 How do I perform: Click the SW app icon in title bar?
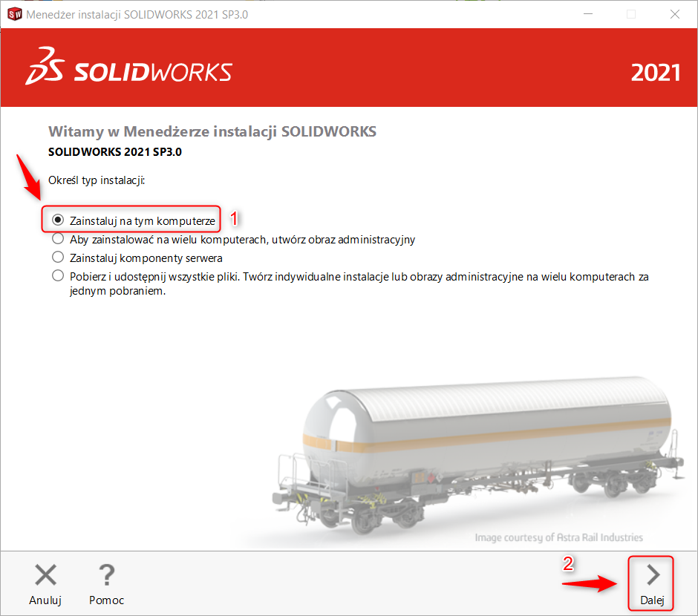coord(14,14)
